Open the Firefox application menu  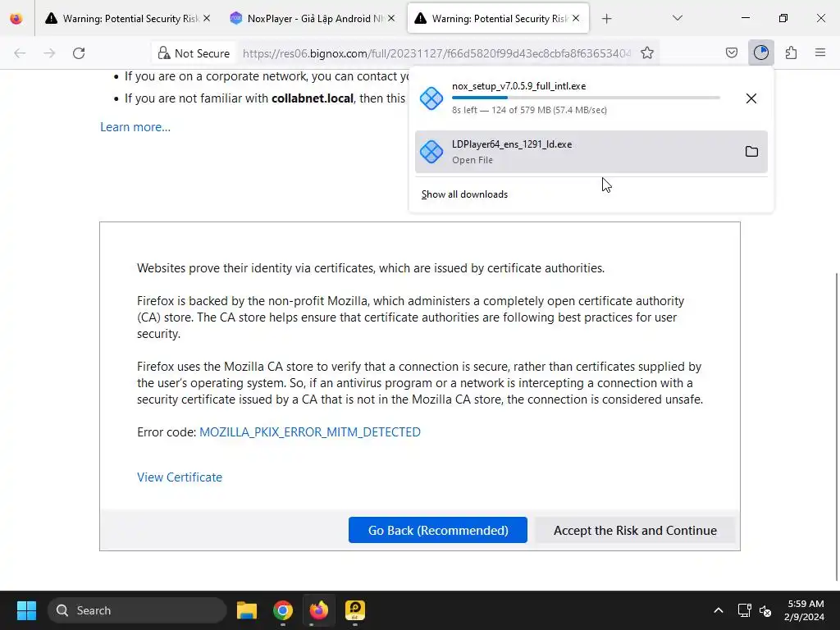pyautogui.click(x=820, y=52)
